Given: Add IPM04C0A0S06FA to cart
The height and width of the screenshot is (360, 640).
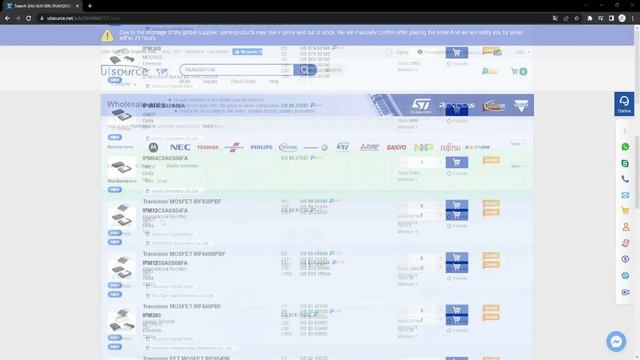Looking at the screenshot, I should pyautogui.click(x=457, y=162).
